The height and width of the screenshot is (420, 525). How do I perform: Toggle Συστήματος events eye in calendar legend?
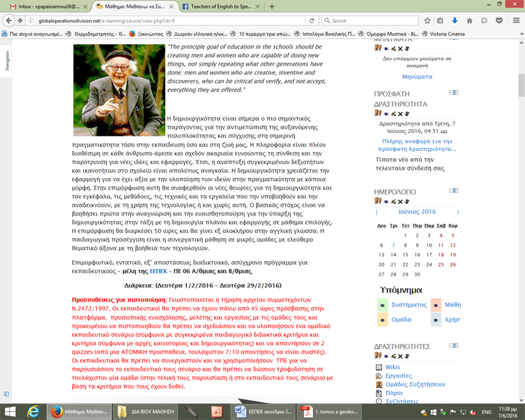click(x=383, y=305)
